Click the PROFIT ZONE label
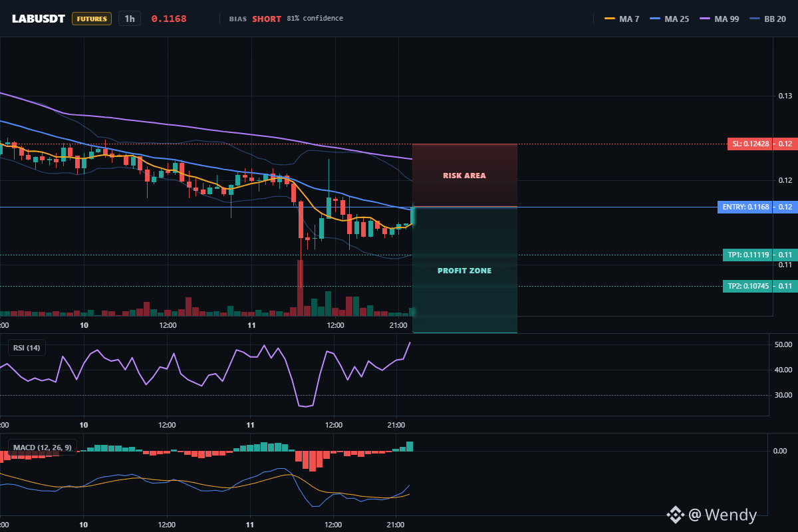 tap(464, 271)
